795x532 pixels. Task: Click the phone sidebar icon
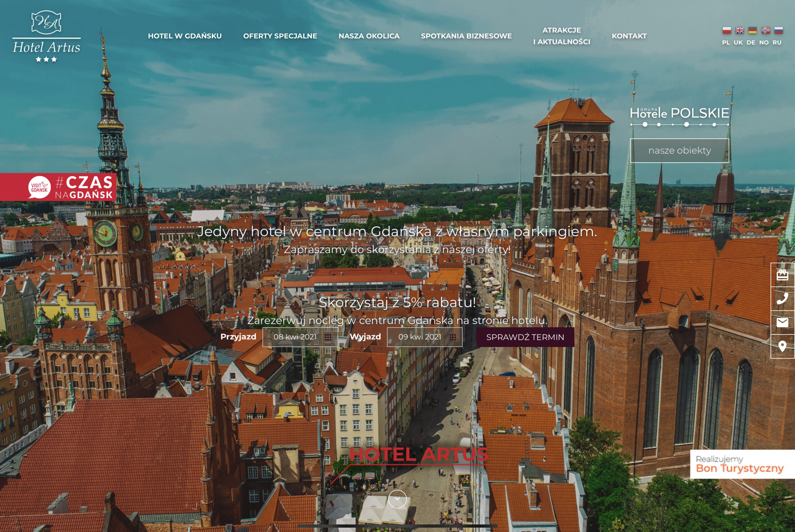pyautogui.click(x=782, y=299)
